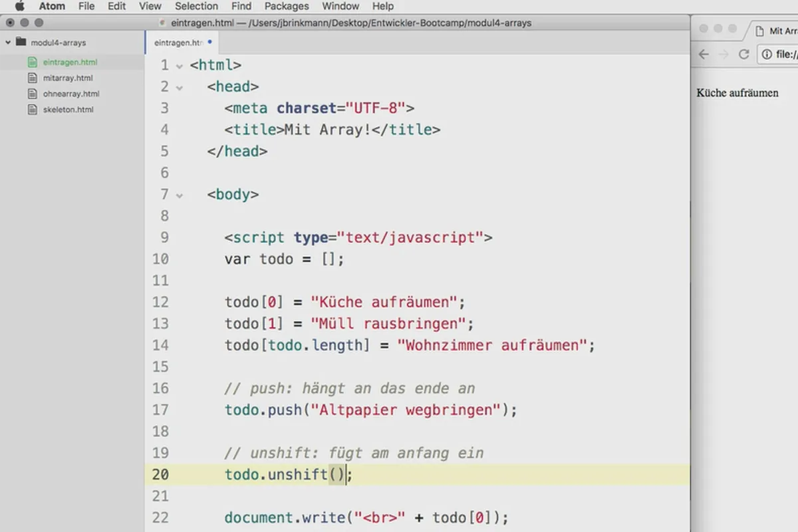Image resolution: width=798 pixels, height=532 pixels.
Task: Fold the html tag at line 1
Action: 178,66
